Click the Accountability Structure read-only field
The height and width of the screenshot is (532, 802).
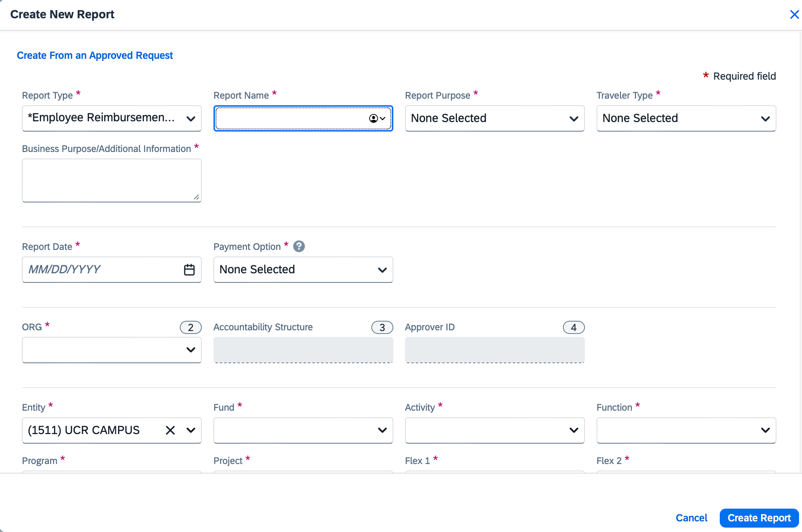[x=303, y=350]
